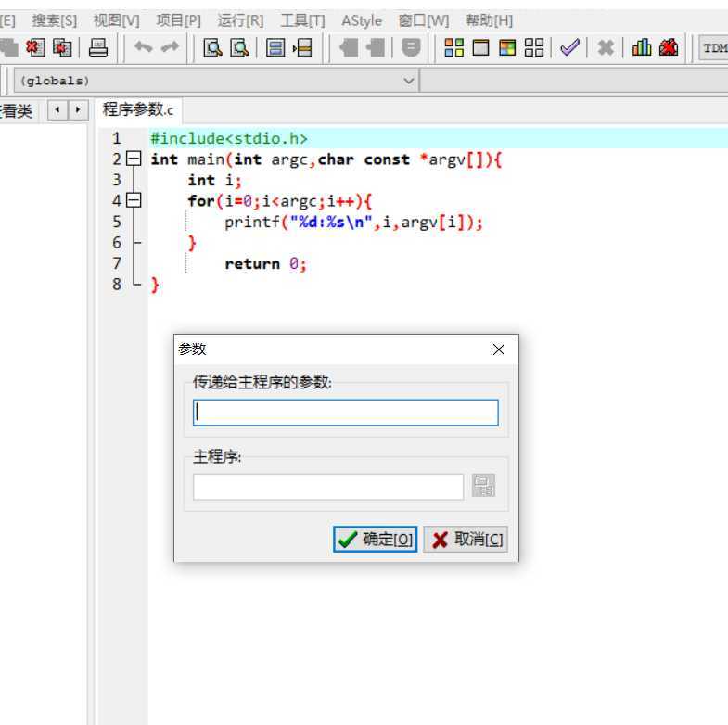
Task: Confirm with the 确定[O] button
Action: point(376,540)
